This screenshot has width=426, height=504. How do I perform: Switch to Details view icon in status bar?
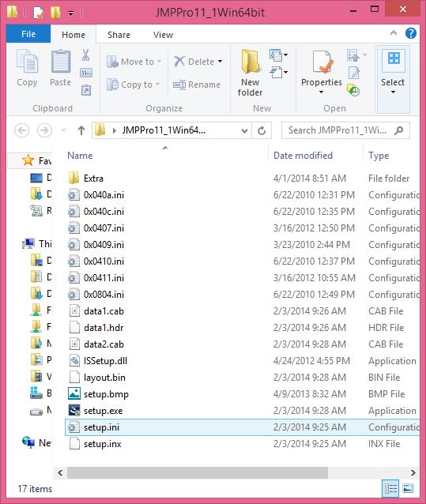pyautogui.click(x=390, y=488)
